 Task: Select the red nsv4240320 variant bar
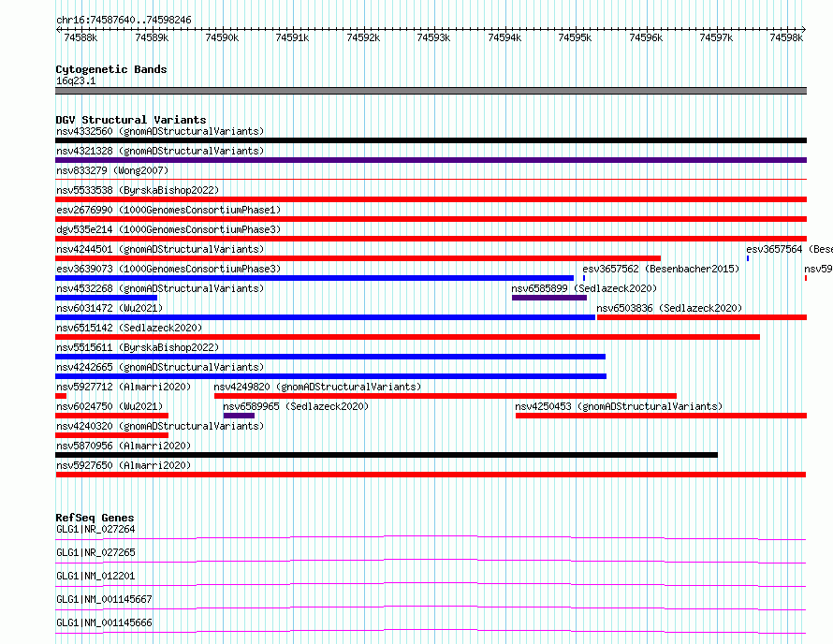tap(111, 435)
